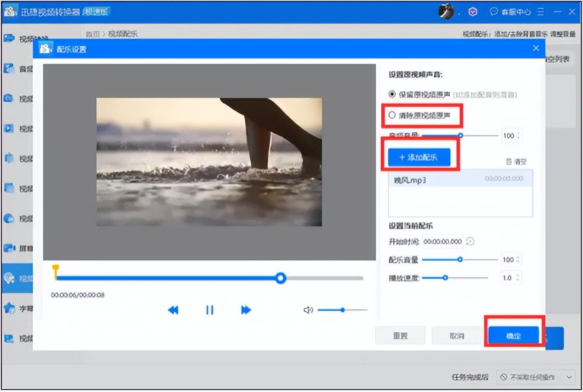Open 客服中心 customer service
Viewport: 583px width, 392px height.
511,12
